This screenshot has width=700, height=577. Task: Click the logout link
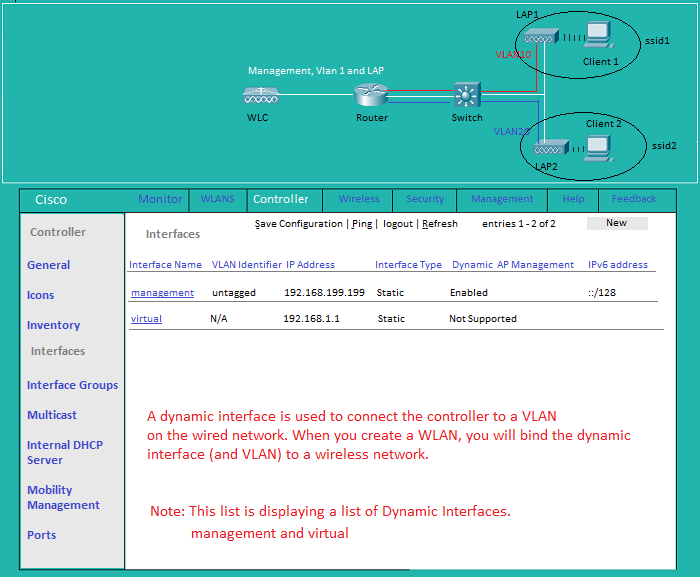point(398,224)
